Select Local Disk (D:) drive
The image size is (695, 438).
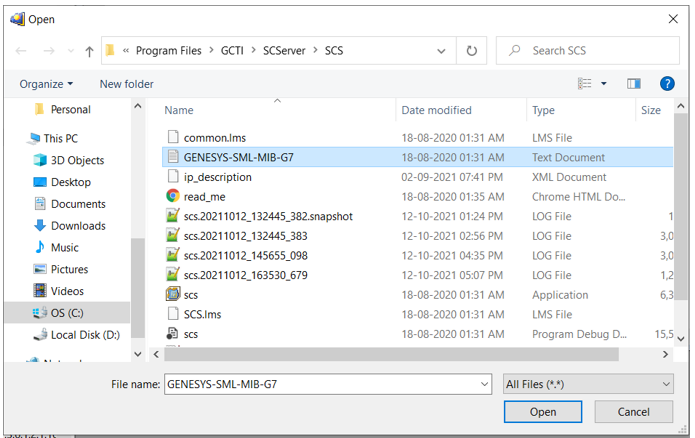click(x=85, y=335)
